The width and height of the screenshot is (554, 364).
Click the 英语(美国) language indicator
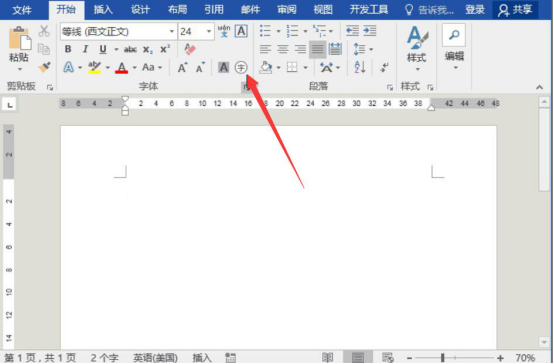coord(155,358)
